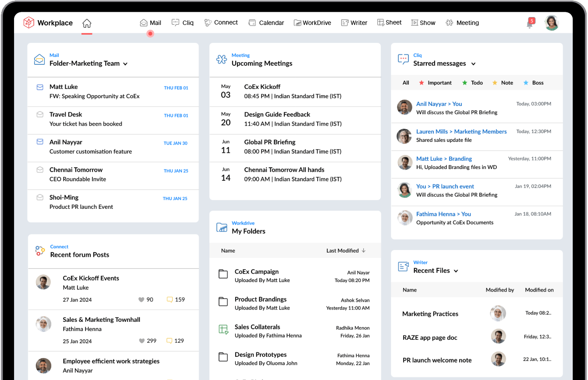Click folder icon for CoEx Campaign
Image resolution: width=588 pixels, height=380 pixels.
tap(223, 274)
